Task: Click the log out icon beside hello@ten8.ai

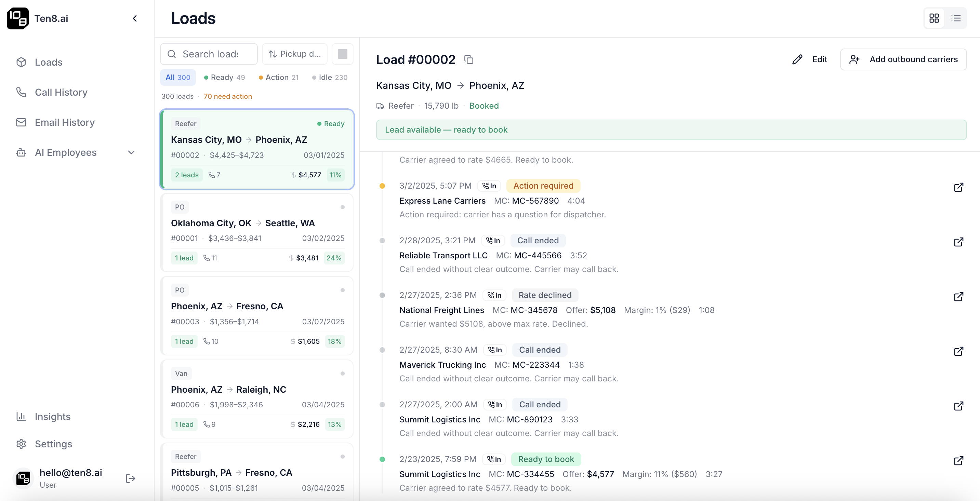Action: pyautogui.click(x=131, y=478)
